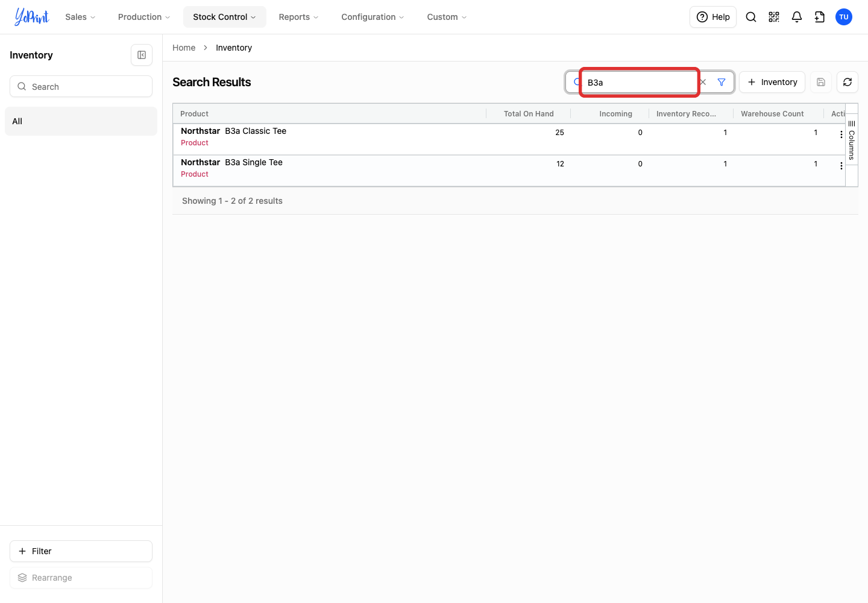Click the YoPrint logo
The image size is (868, 603).
[x=31, y=17]
